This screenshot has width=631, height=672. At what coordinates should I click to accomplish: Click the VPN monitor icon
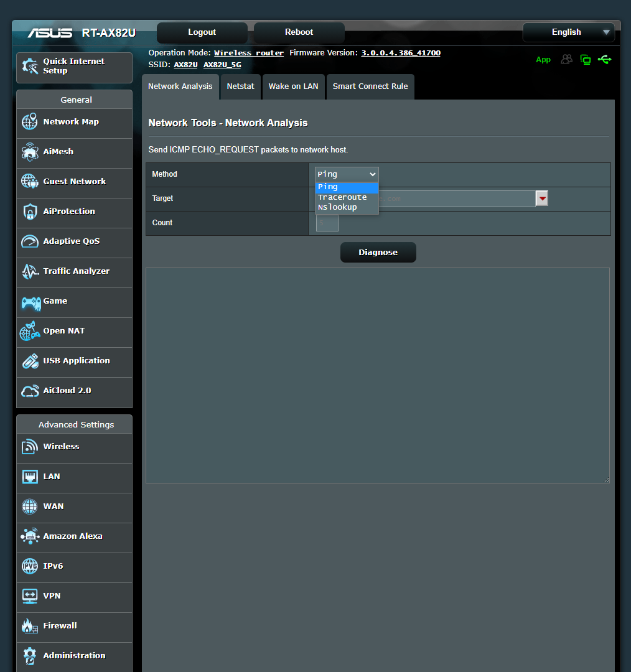click(x=30, y=596)
